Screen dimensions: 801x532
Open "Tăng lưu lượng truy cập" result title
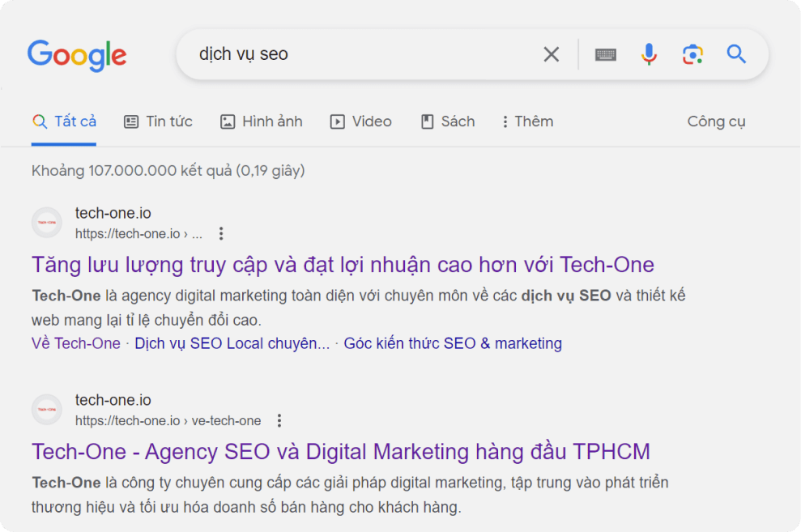click(343, 265)
